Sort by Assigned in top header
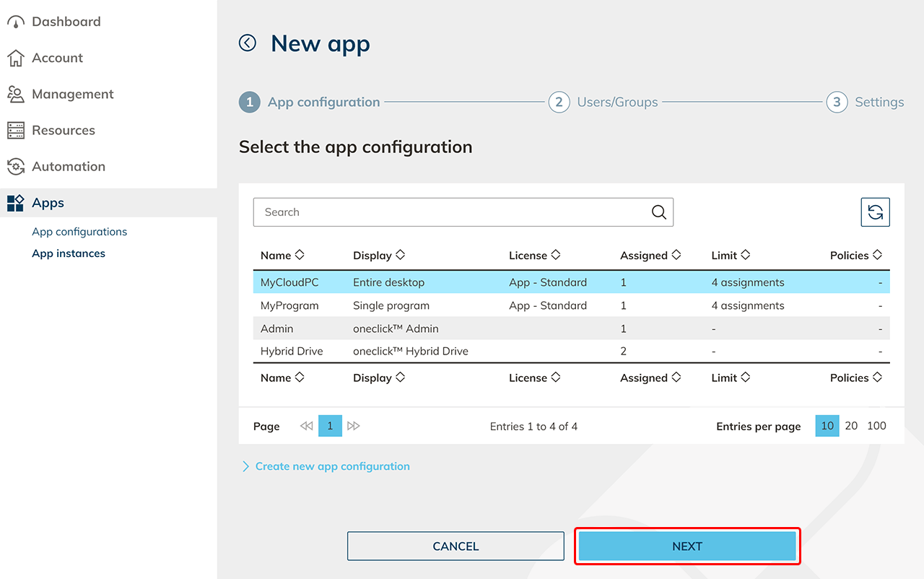This screenshot has width=924, height=579. pos(650,256)
